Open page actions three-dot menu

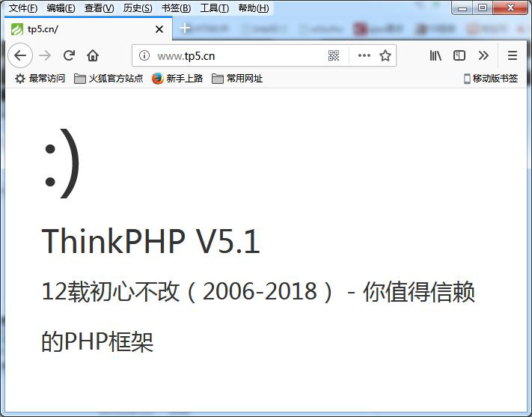tap(364, 55)
